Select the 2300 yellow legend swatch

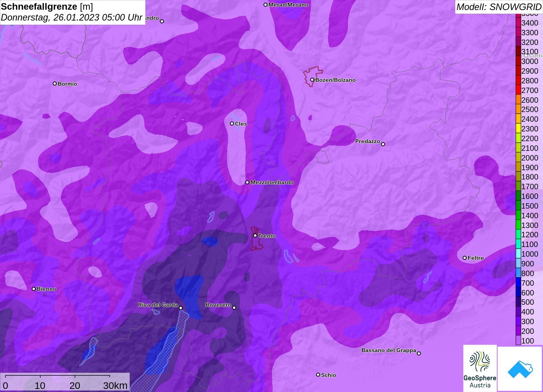click(518, 128)
